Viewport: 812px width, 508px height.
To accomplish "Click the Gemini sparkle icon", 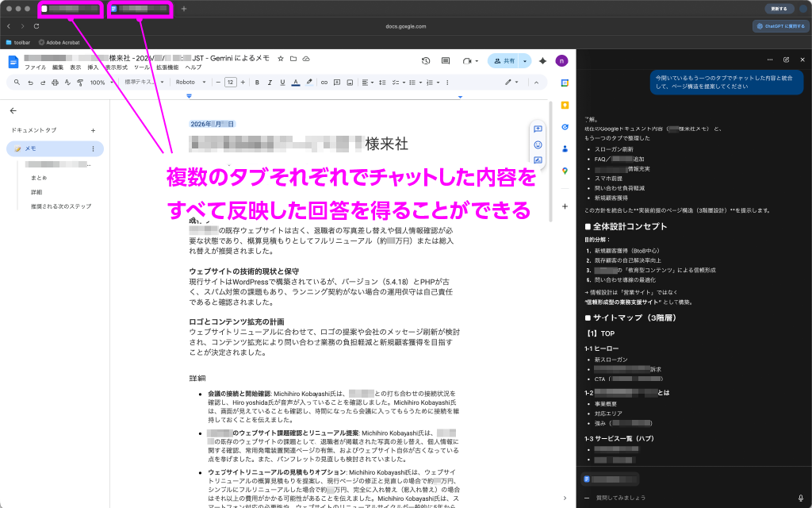I will point(542,60).
